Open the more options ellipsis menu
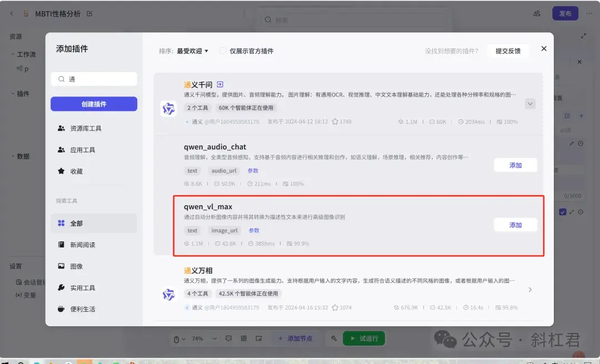The height and width of the screenshot is (364, 600). 589,13
